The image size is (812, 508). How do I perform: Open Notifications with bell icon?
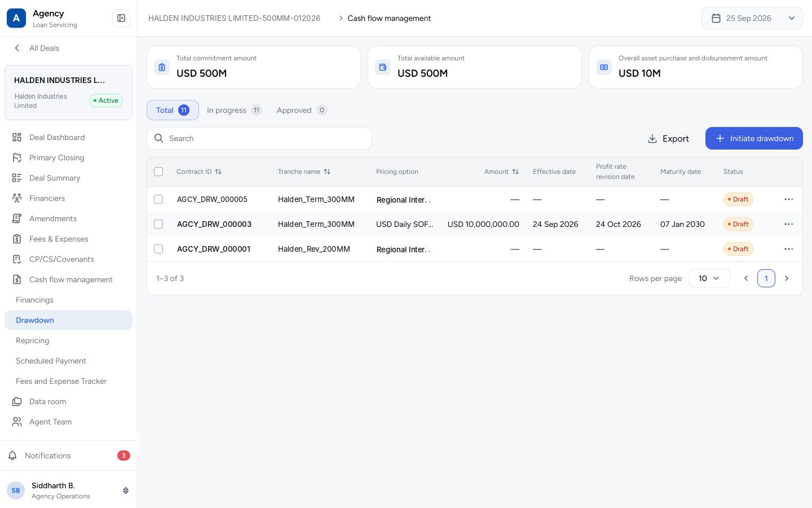pyautogui.click(x=12, y=456)
